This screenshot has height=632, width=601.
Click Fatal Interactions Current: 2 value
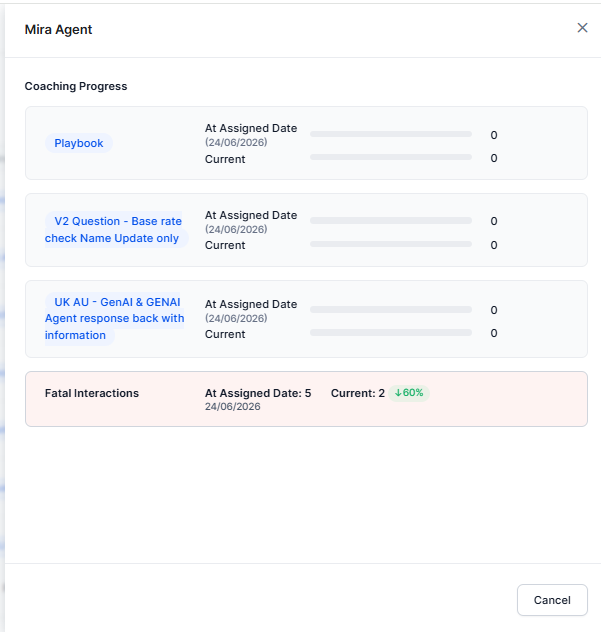tap(358, 393)
